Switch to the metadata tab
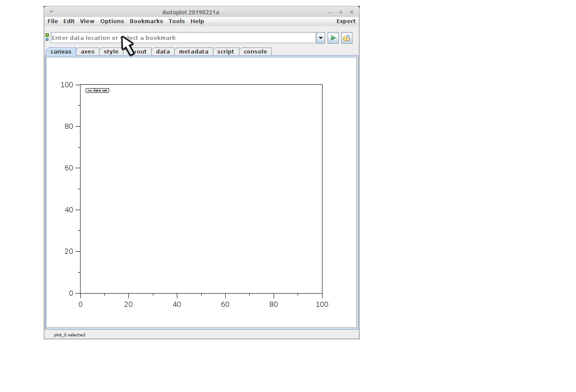The height and width of the screenshot is (392, 576). [x=194, y=52]
